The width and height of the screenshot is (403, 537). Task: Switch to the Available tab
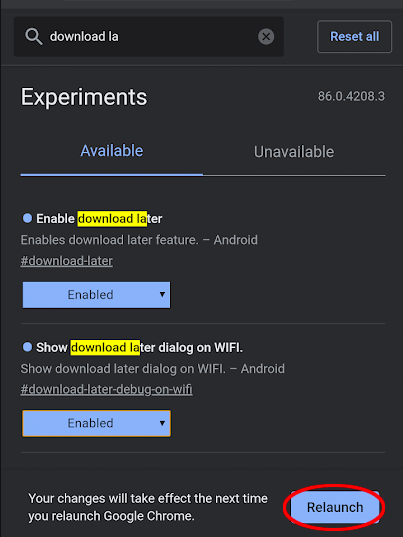(112, 151)
